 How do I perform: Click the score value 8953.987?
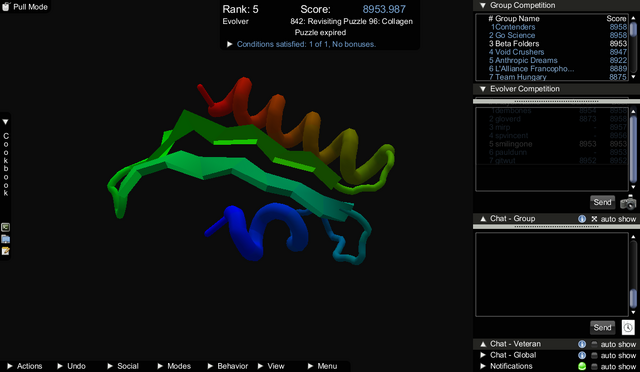tap(384, 9)
